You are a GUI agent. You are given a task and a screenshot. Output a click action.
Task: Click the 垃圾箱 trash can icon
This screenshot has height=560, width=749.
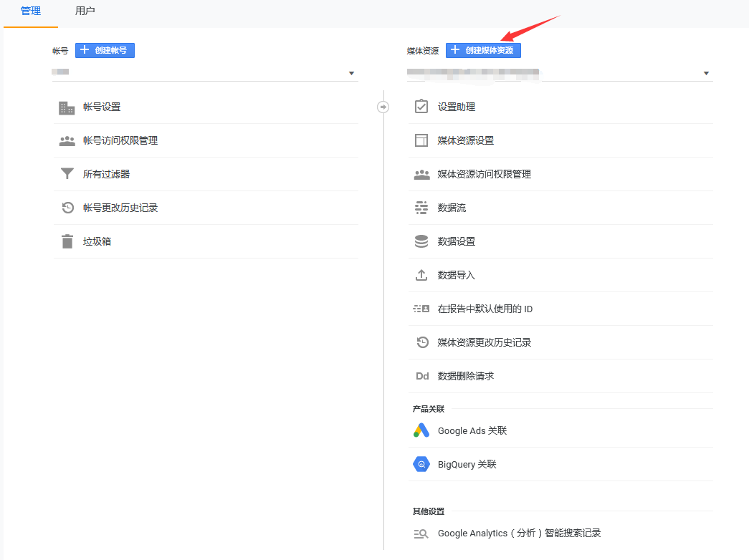click(x=67, y=241)
